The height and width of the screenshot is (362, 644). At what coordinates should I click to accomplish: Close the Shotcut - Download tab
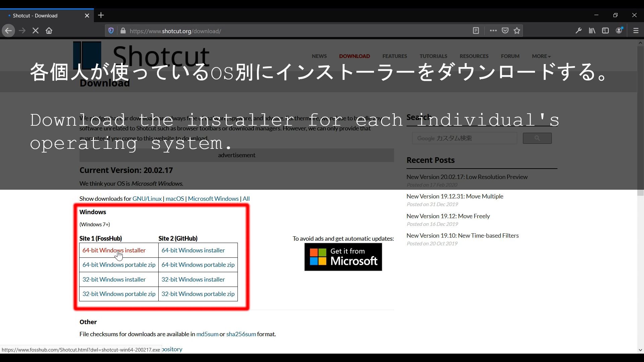(x=87, y=16)
